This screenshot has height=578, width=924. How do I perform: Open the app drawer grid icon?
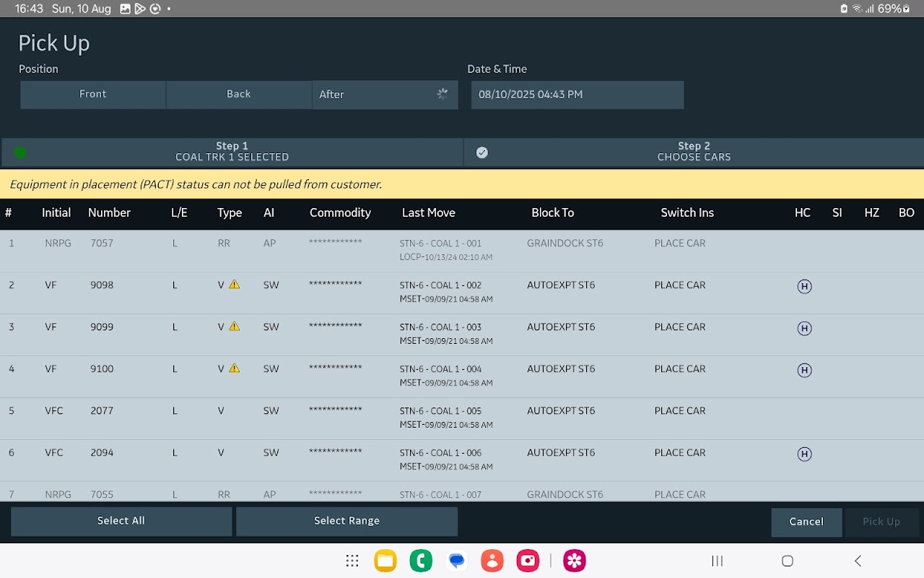(352, 561)
